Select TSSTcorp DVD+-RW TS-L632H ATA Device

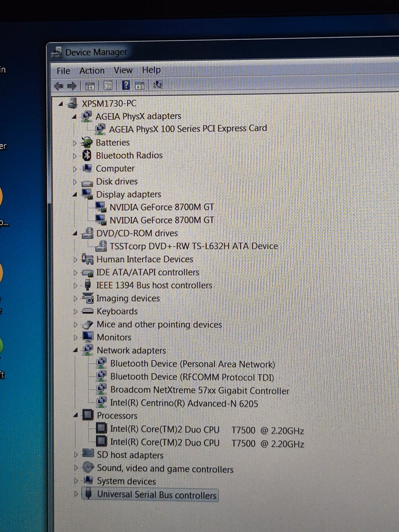click(194, 246)
